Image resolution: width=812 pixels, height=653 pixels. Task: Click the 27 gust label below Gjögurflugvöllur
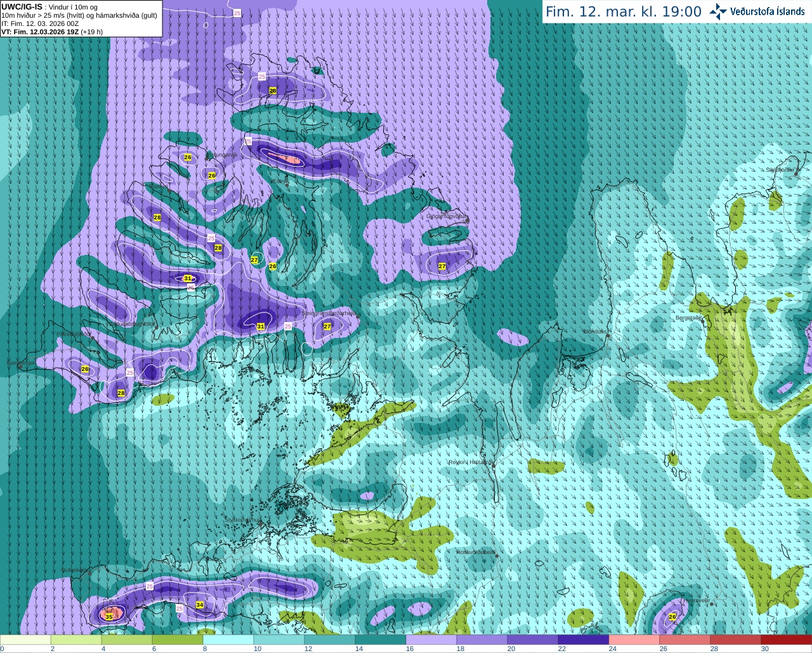click(x=442, y=266)
